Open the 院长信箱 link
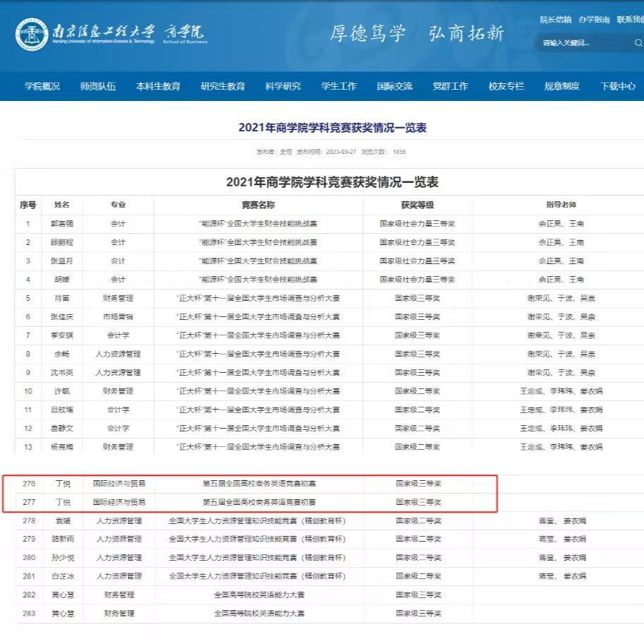The image size is (644, 644). coord(556,20)
